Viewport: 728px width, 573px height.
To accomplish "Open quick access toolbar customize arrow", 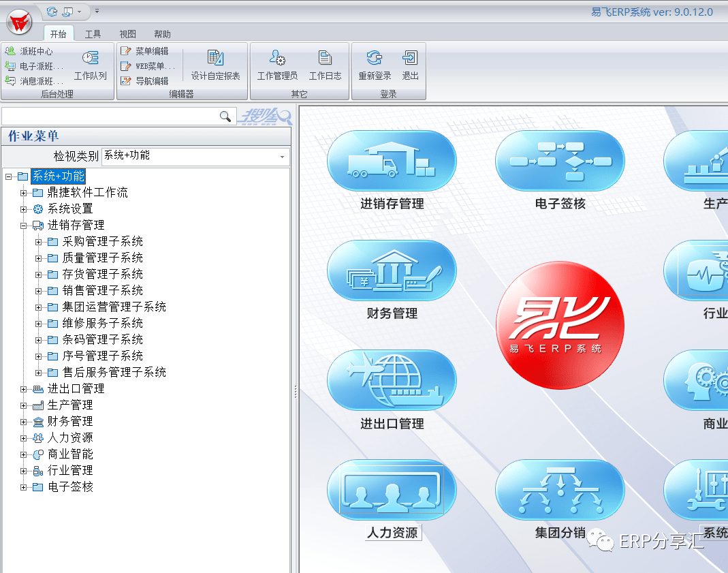I will coord(97,11).
